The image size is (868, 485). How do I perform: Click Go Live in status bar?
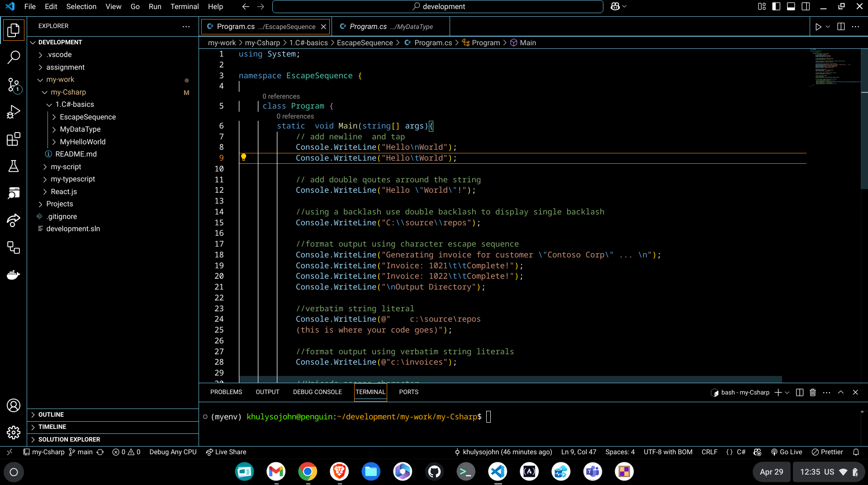coord(787,452)
